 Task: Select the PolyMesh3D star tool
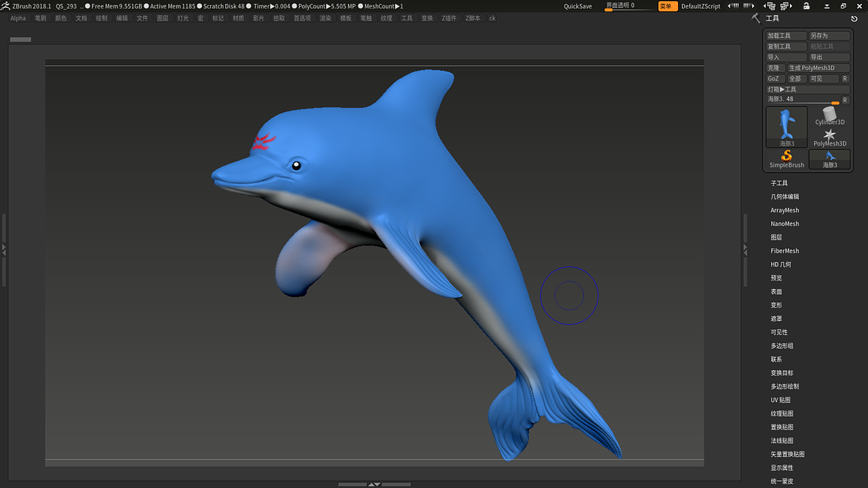point(829,137)
